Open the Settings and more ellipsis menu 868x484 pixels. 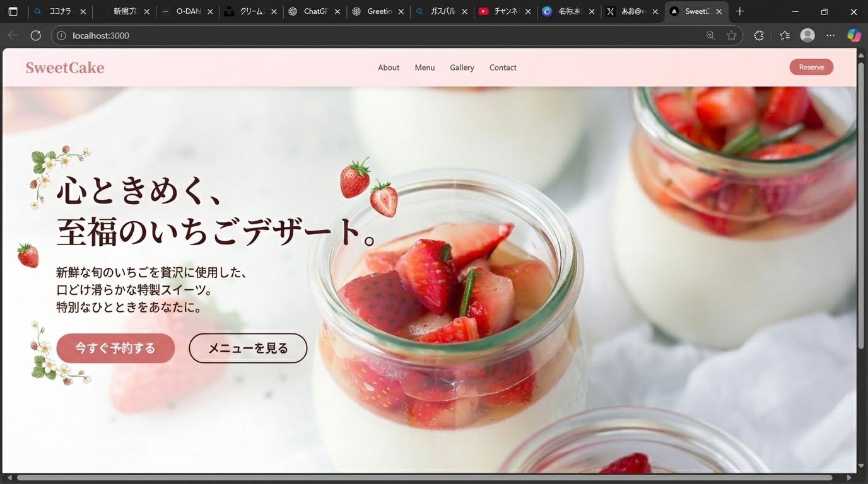830,35
